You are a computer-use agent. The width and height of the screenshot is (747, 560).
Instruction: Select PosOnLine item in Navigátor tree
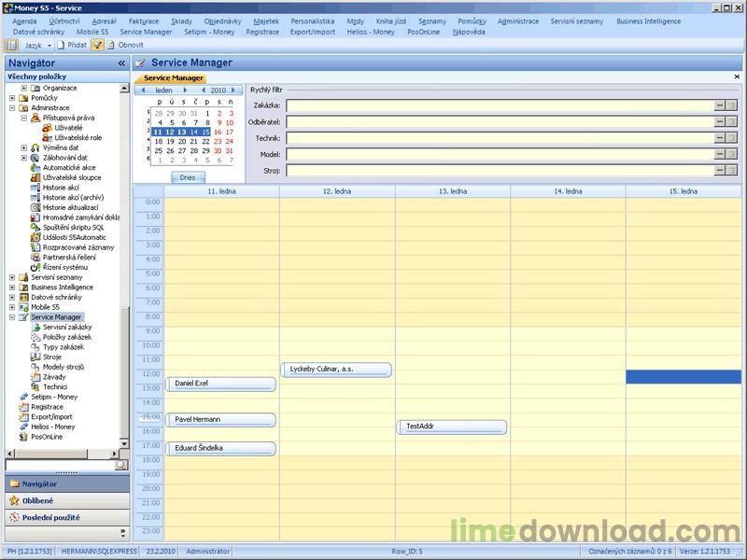pos(47,437)
